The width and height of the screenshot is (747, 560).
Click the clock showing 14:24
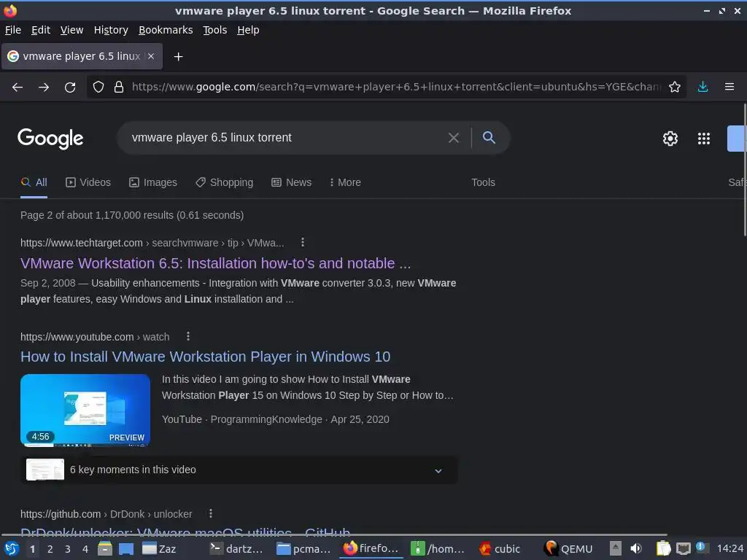pyautogui.click(x=729, y=549)
